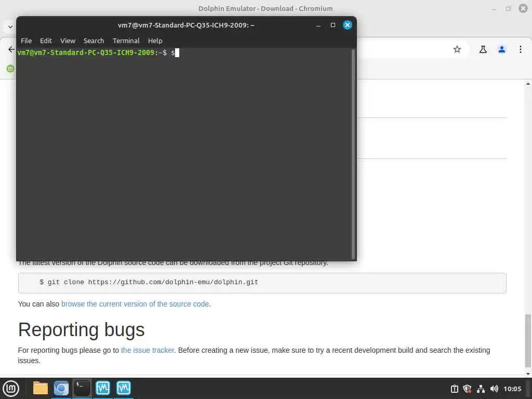
Task: Open the clock showing 10:05
Action: [512, 389]
